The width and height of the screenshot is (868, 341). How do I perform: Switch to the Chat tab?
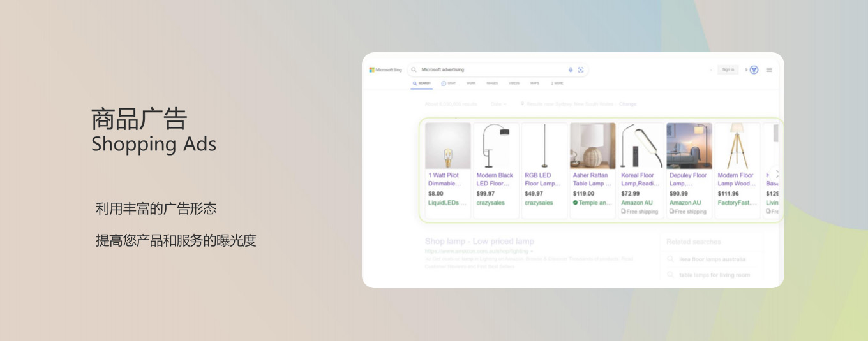[449, 83]
